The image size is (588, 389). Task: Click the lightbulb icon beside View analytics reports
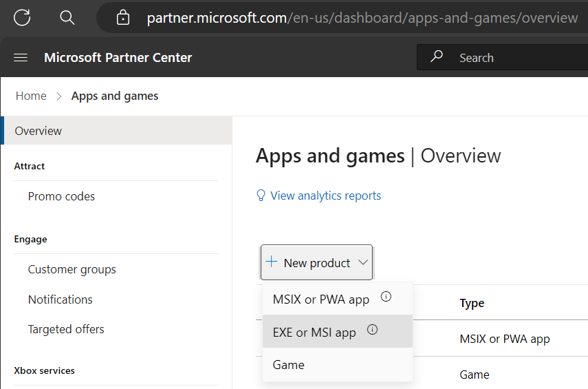point(261,196)
